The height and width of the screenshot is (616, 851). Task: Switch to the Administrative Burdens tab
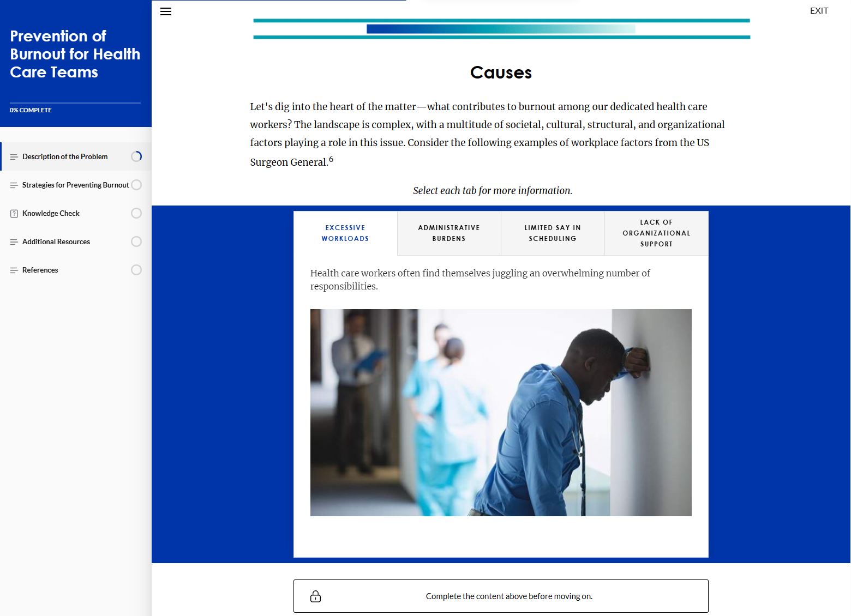(x=449, y=233)
